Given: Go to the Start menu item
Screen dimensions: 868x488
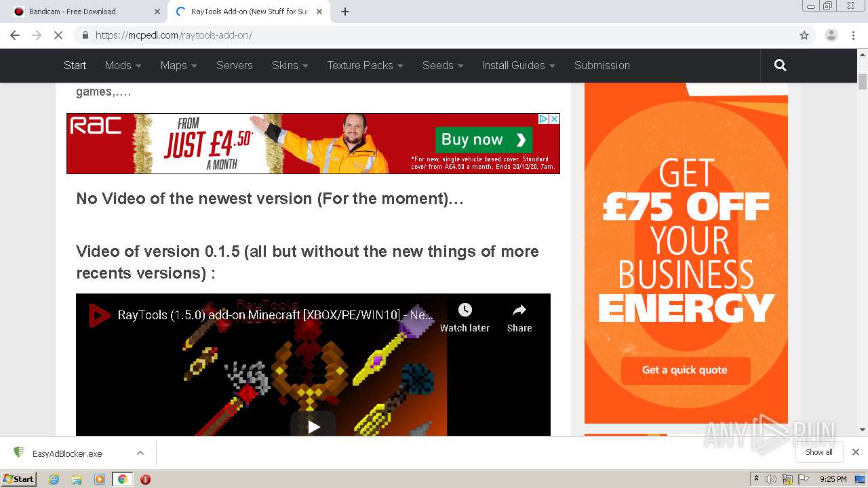Looking at the screenshot, I should coord(75,65).
